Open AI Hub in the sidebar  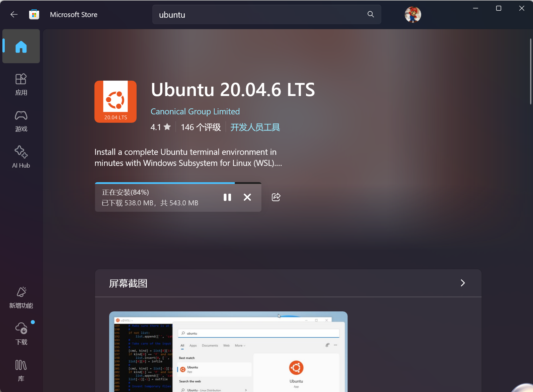point(21,157)
